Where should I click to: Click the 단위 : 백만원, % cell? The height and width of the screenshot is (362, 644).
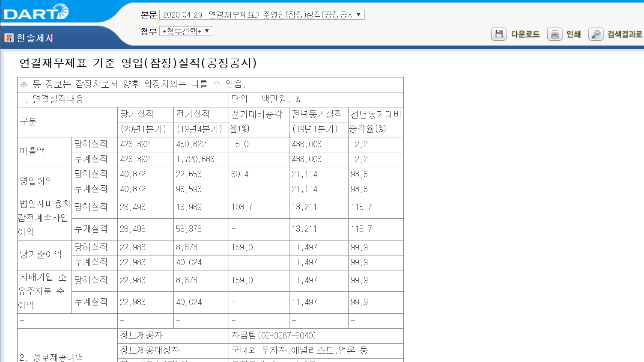click(316, 99)
